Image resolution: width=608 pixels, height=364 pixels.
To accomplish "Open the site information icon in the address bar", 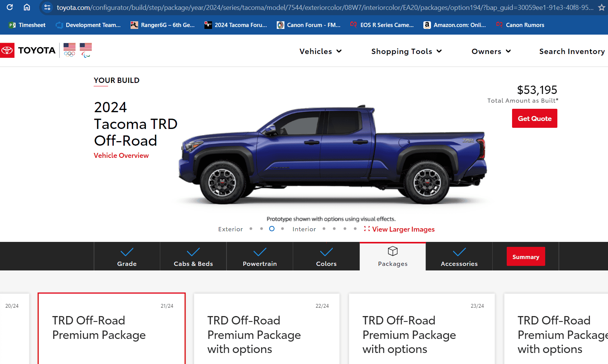I will point(47,8).
